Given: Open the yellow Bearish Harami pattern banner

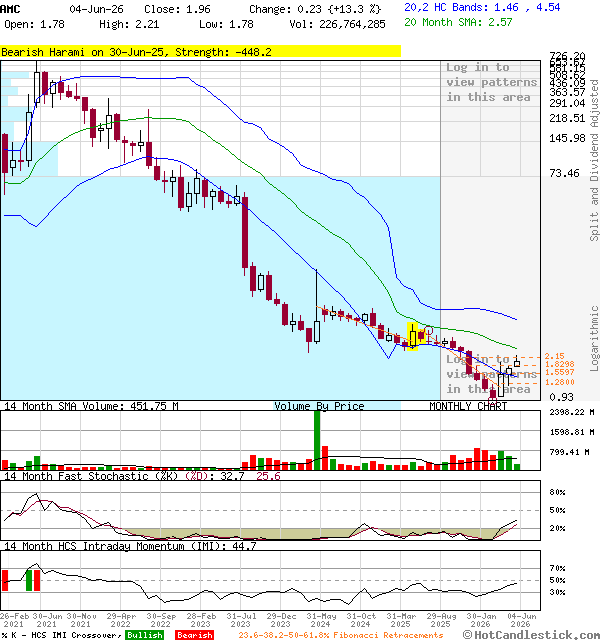Looking at the screenshot, I should click(200, 51).
